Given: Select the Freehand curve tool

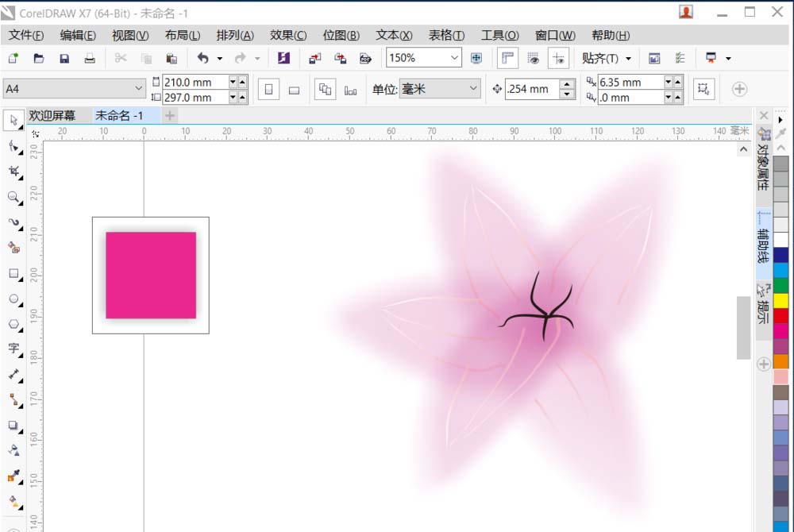Looking at the screenshot, I should 13,222.
